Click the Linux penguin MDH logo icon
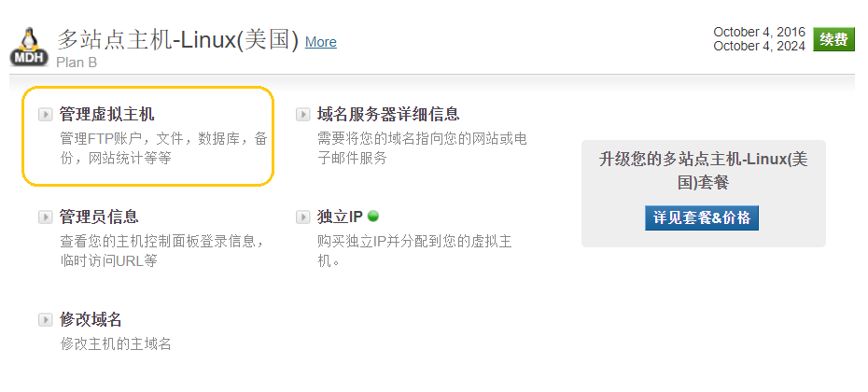 tap(30, 47)
